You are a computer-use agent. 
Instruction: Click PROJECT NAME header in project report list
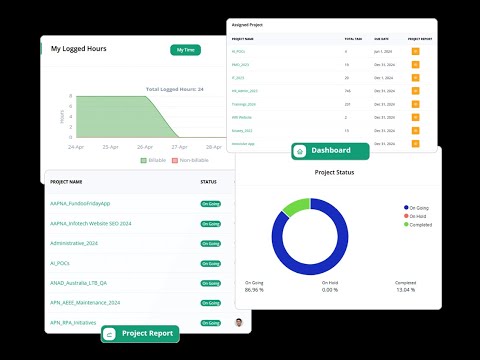66,182
